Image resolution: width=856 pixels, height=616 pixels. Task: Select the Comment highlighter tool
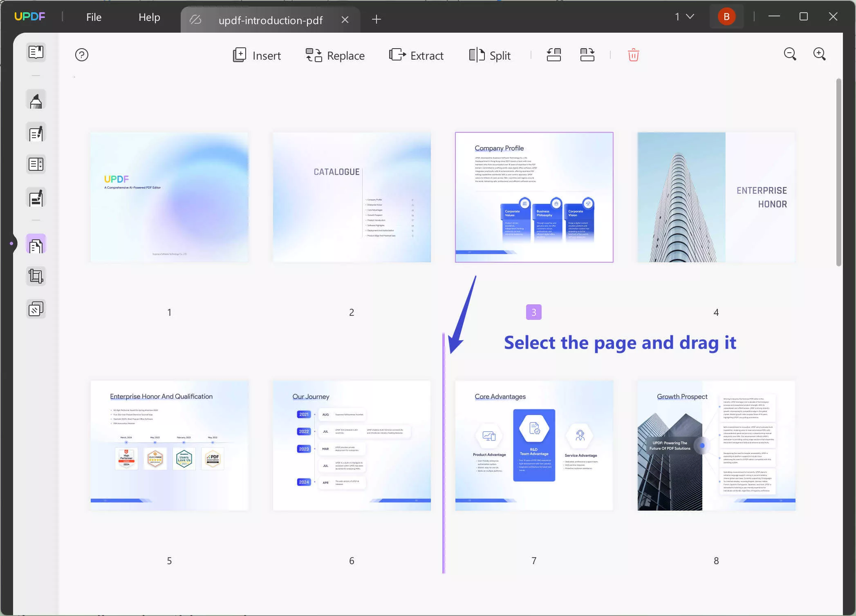click(36, 100)
